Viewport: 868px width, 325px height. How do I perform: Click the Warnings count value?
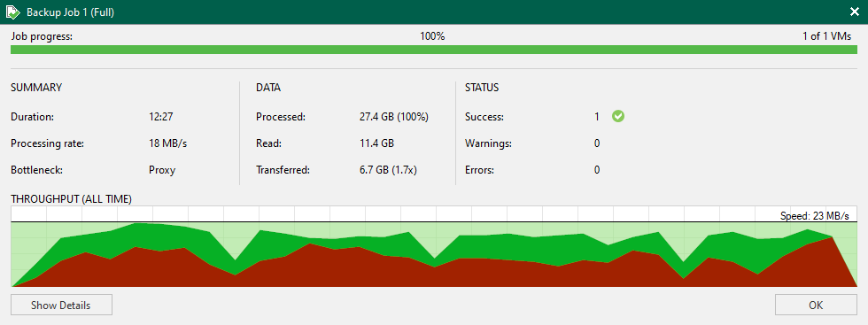pos(597,143)
